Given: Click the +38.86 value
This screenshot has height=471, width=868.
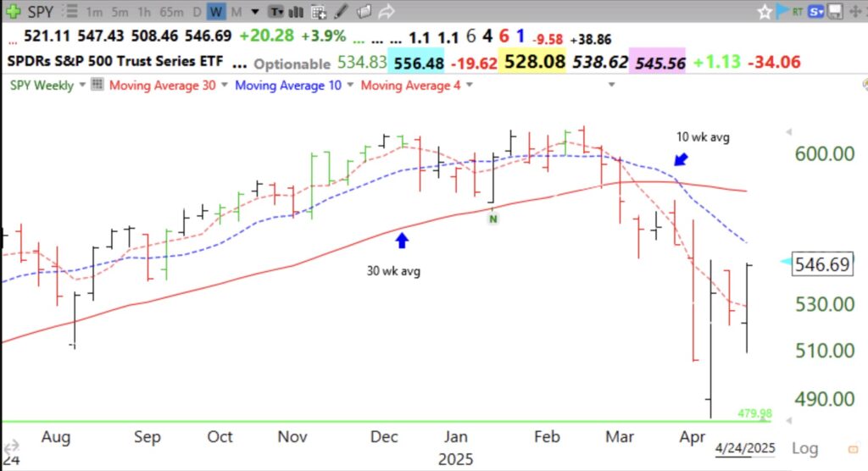Looking at the screenshot, I should pyautogui.click(x=591, y=39).
